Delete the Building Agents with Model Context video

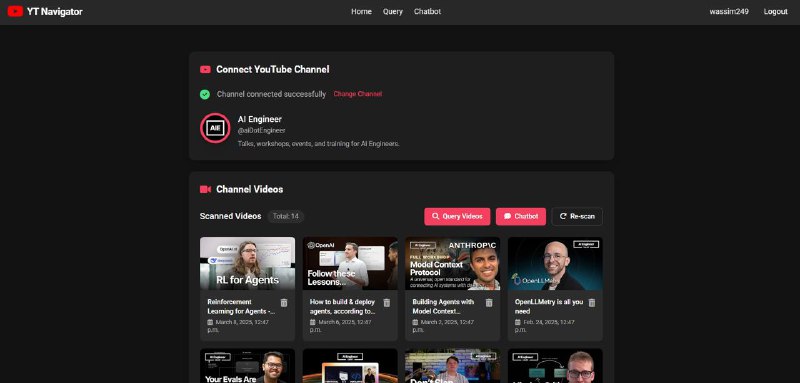pos(489,303)
